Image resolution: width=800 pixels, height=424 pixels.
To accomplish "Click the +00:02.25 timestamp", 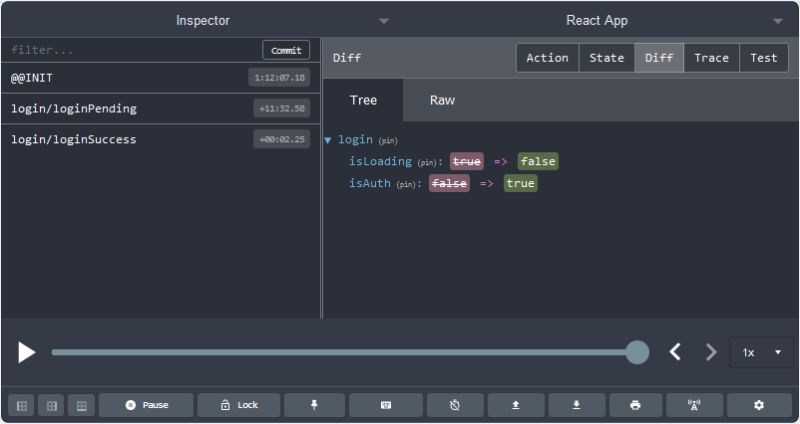I will coord(282,139).
